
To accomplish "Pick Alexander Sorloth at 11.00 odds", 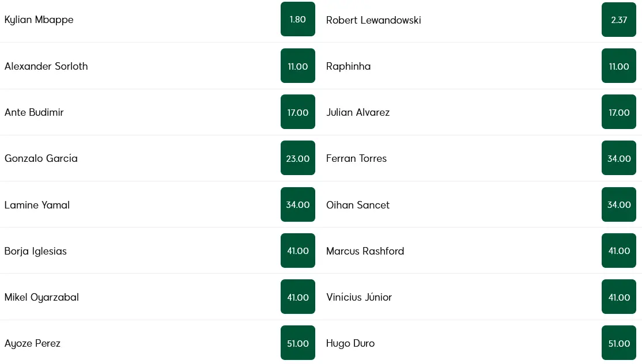I will [x=297, y=66].
